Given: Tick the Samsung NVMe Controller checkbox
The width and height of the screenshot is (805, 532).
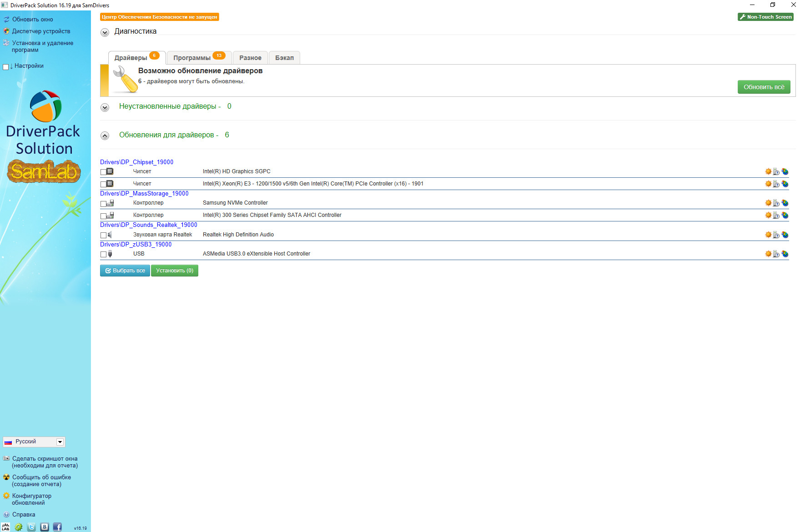Looking at the screenshot, I should [103, 204].
